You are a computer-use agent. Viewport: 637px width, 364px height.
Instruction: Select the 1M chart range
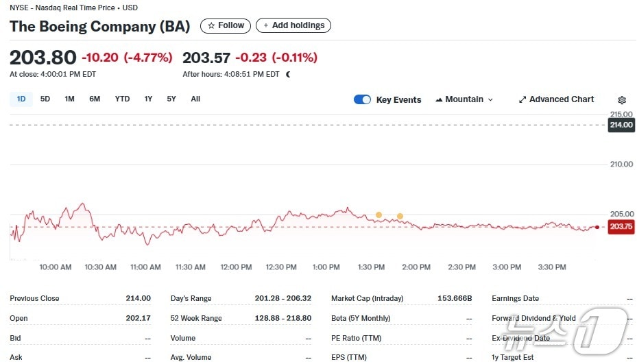69,99
